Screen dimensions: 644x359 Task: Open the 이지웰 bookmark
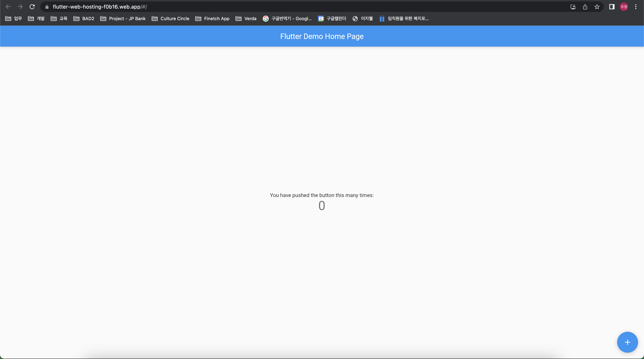click(x=363, y=18)
